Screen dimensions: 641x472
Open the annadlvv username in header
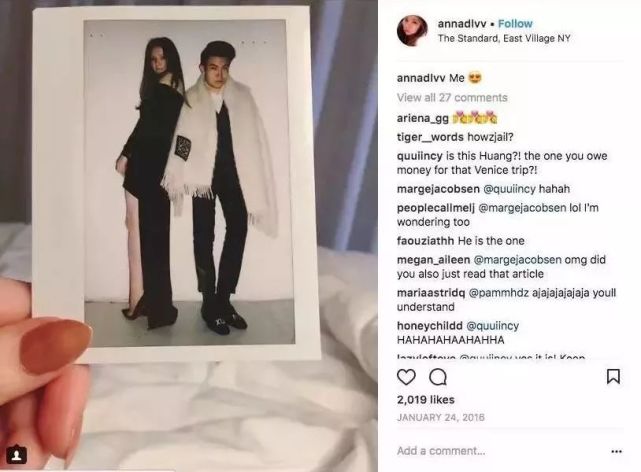point(462,24)
